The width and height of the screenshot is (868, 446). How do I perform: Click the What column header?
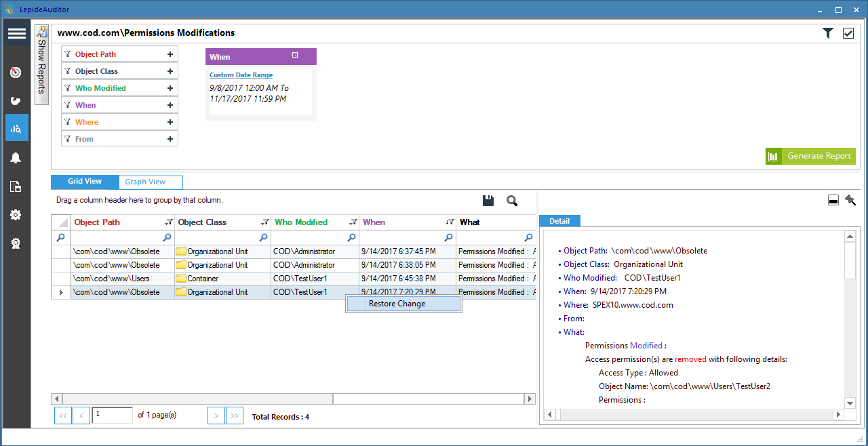pos(496,222)
